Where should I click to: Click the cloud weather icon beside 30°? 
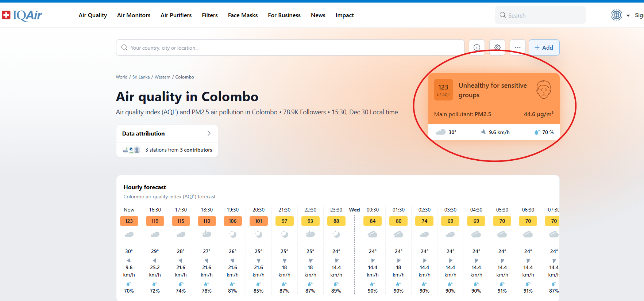pyautogui.click(x=441, y=132)
